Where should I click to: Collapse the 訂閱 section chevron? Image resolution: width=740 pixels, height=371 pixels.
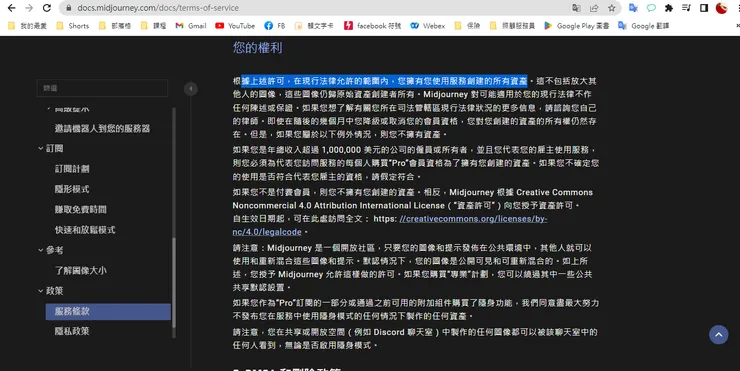pyautogui.click(x=41, y=149)
